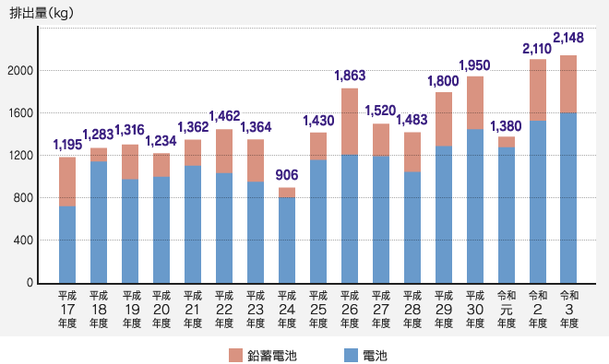Select the 電池 legend label text

coord(375,356)
